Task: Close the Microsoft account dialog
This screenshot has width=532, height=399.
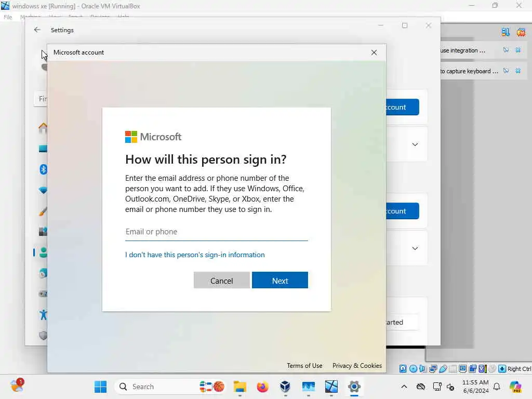Action: point(374,52)
